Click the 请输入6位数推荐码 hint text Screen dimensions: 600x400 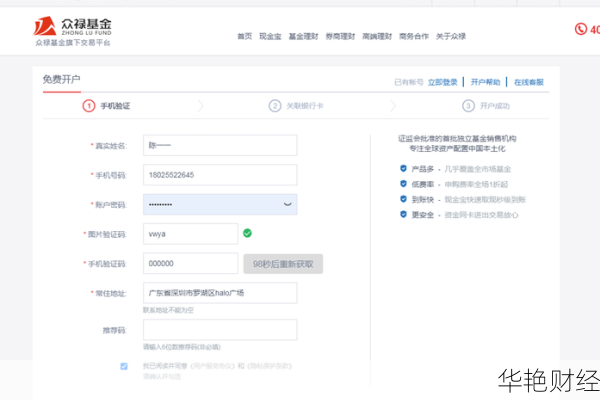pos(182,347)
